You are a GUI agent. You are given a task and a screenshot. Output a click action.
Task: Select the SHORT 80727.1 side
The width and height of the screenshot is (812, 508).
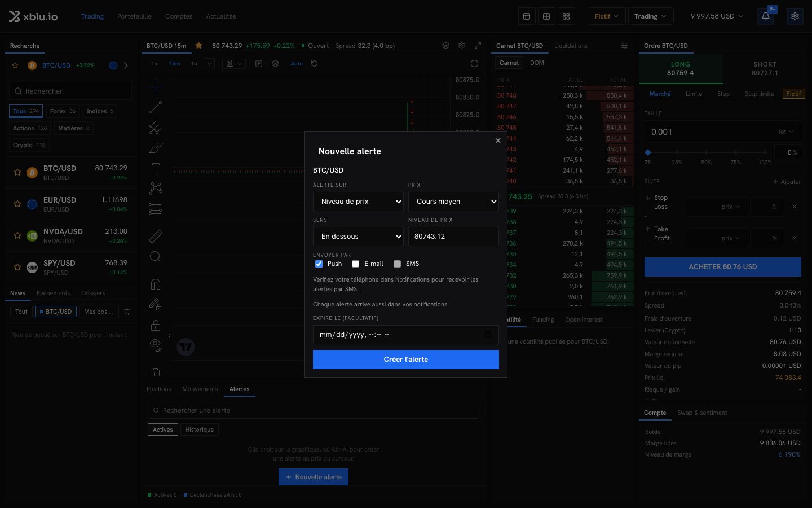(x=765, y=68)
